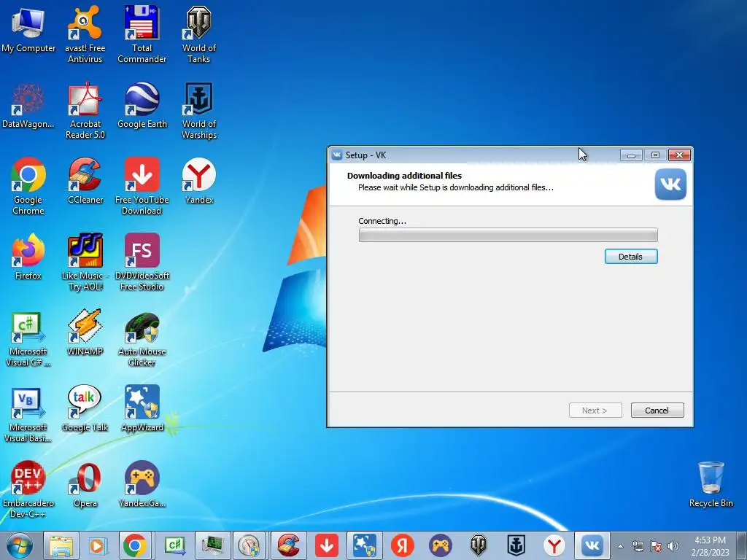Select Embarcadero Dev-C++ desktop icon

coord(28,489)
